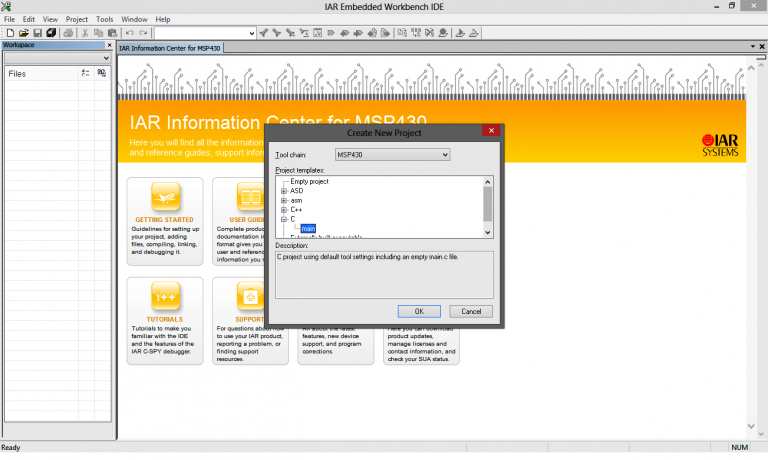Click the Copy toolbar icon
The width and height of the screenshot is (768, 460).
[98, 33]
